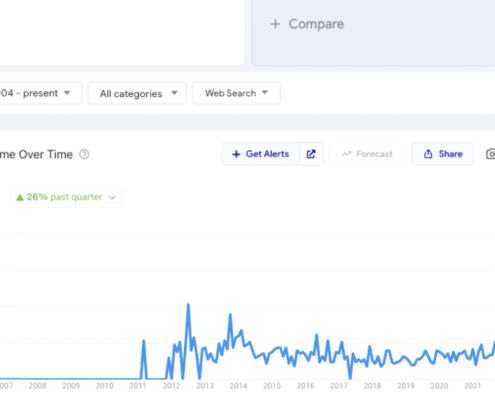Screen dimensions: 495x400
Task: Click the Over Time chart heading
Action: [36, 154]
